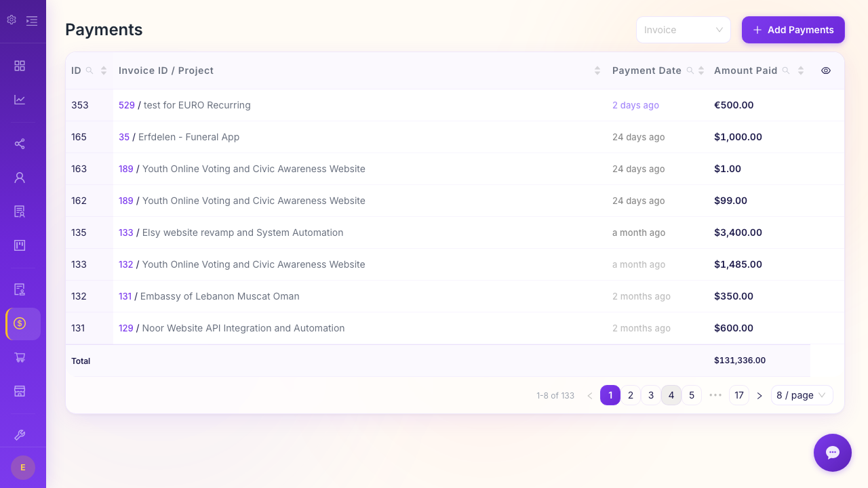Collapse the sidebar using the top toggle
This screenshot has width=868, height=488.
tap(31, 20)
